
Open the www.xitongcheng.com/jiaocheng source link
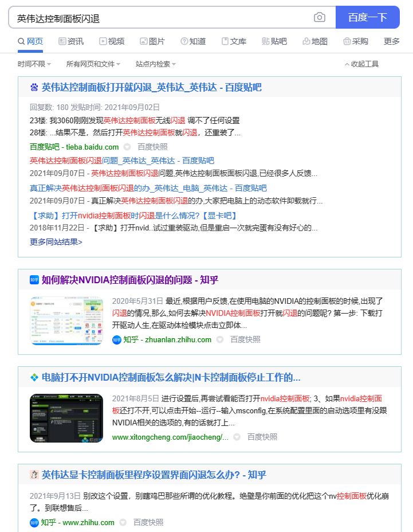(x=170, y=437)
